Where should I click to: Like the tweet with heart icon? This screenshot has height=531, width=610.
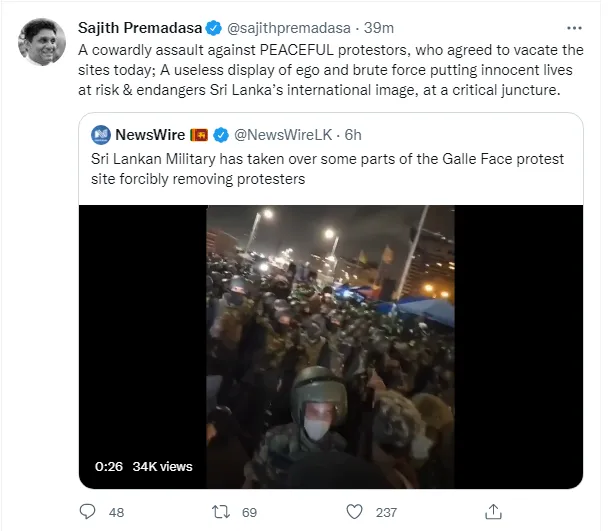(354, 512)
